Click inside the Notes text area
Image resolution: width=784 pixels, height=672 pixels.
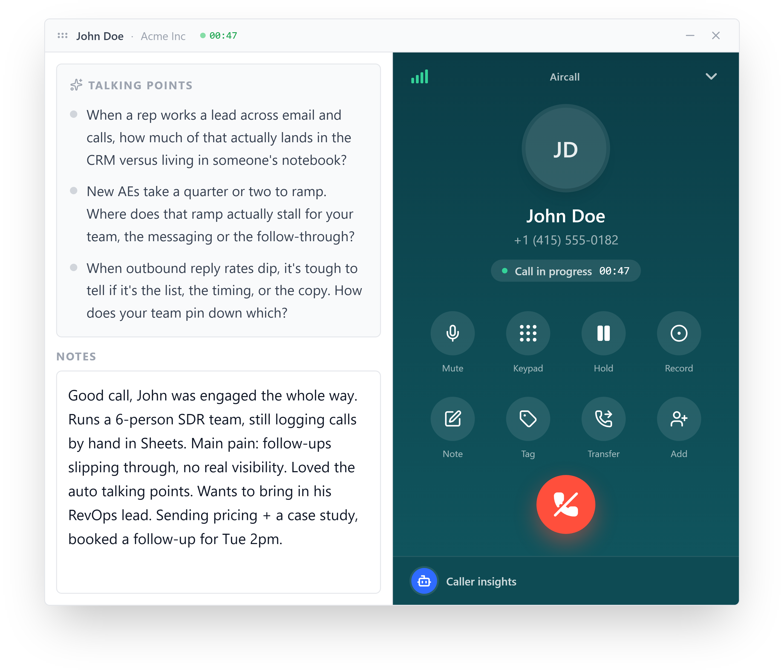[x=218, y=482]
